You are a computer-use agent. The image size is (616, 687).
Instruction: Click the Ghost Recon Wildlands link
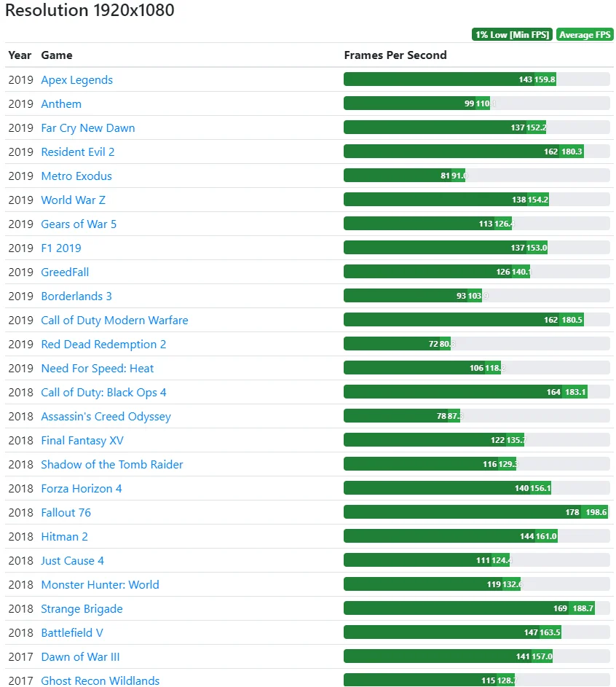pyautogui.click(x=100, y=680)
